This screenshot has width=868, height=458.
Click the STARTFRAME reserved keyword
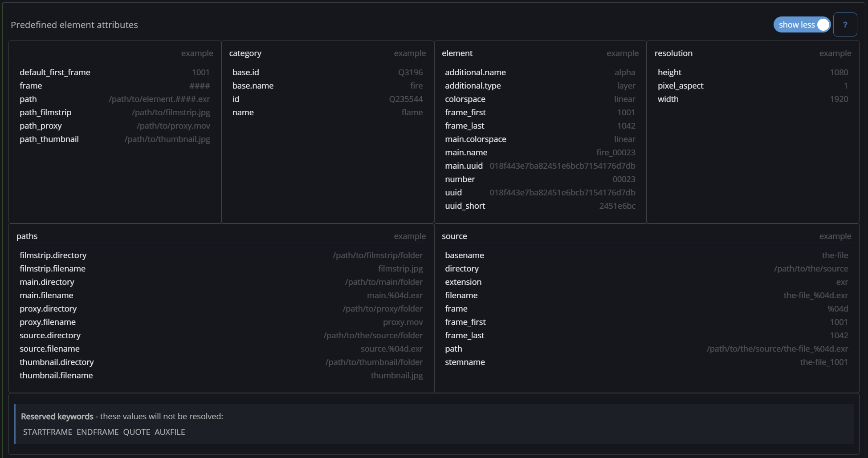click(48, 432)
